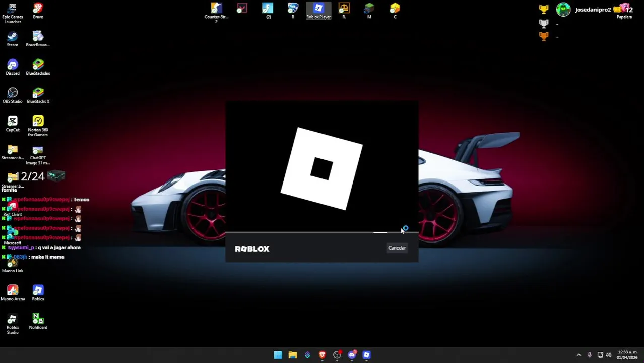644x363 pixels.
Task: Open the Epic Games Launcher desktop icon
Action: [x=13, y=13]
